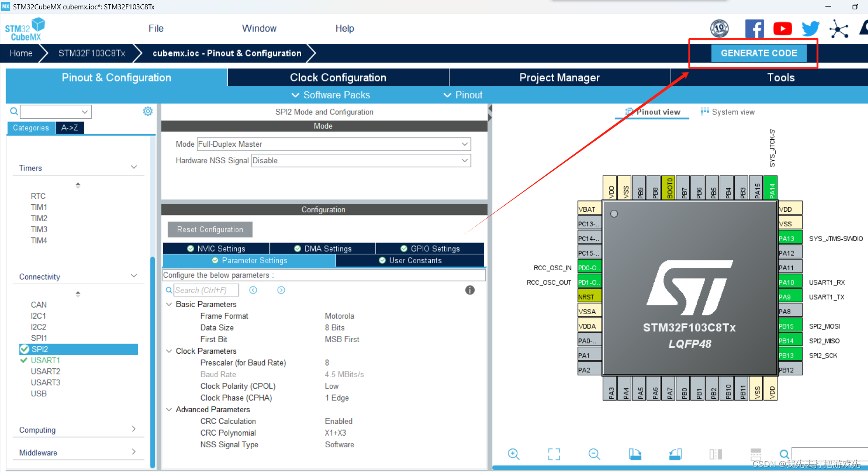Collapse the Basic Parameters group
Viewport: 868px width, 473px height.
169,304
